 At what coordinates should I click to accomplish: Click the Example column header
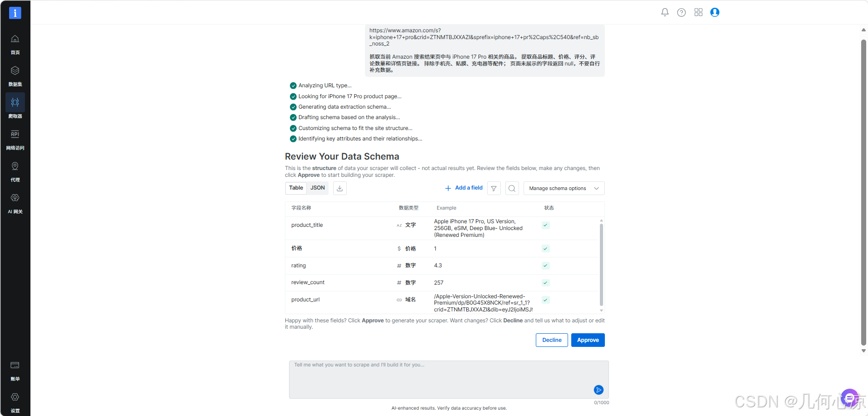coord(446,208)
